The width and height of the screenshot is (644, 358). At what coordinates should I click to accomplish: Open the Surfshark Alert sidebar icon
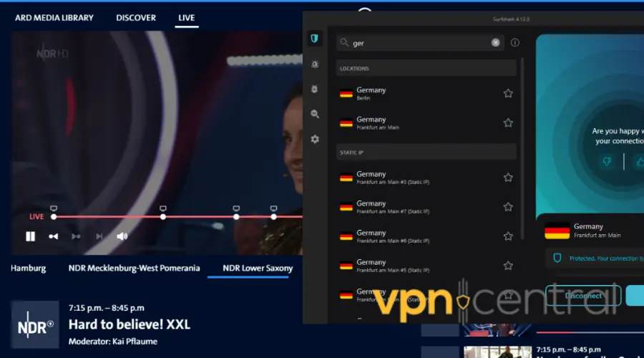tap(315, 64)
